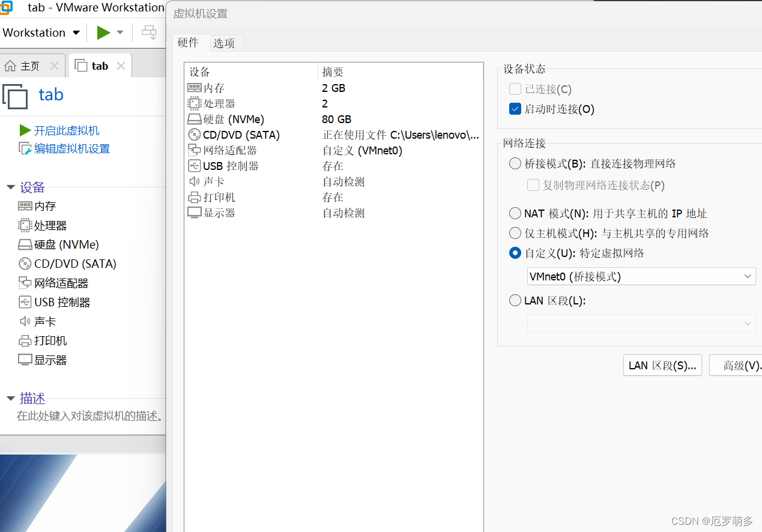Image resolution: width=762 pixels, height=532 pixels.
Task: Open the power options dropdown arrow
Action: coord(120,32)
